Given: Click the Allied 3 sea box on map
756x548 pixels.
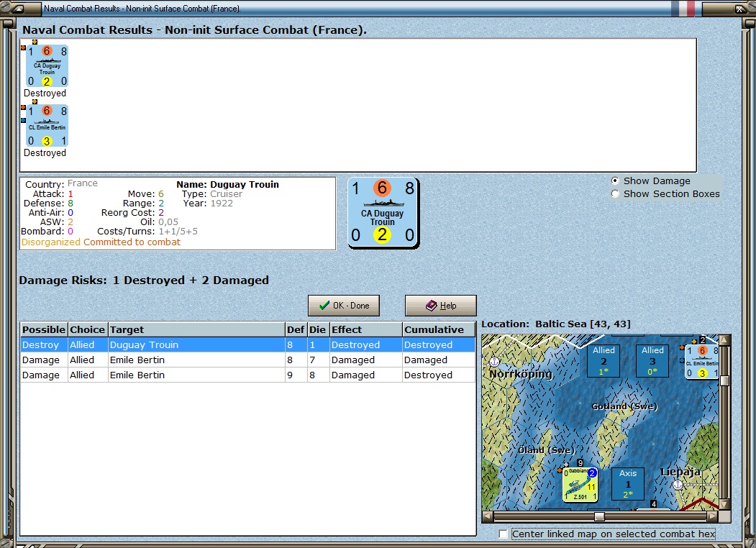Looking at the screenshot, I should [x=652, y=360].
